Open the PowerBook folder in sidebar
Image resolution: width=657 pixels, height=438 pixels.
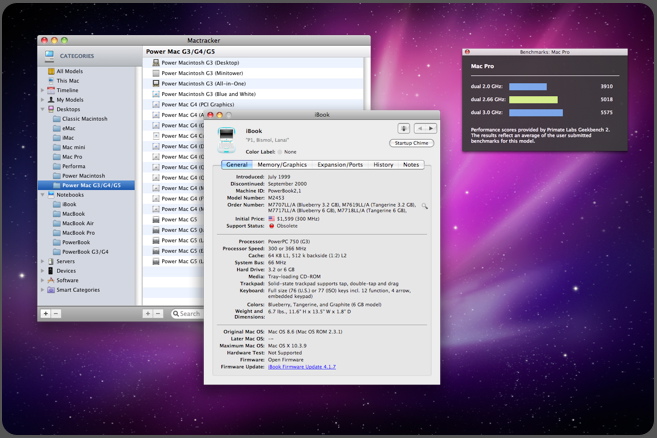pos(72,242)
